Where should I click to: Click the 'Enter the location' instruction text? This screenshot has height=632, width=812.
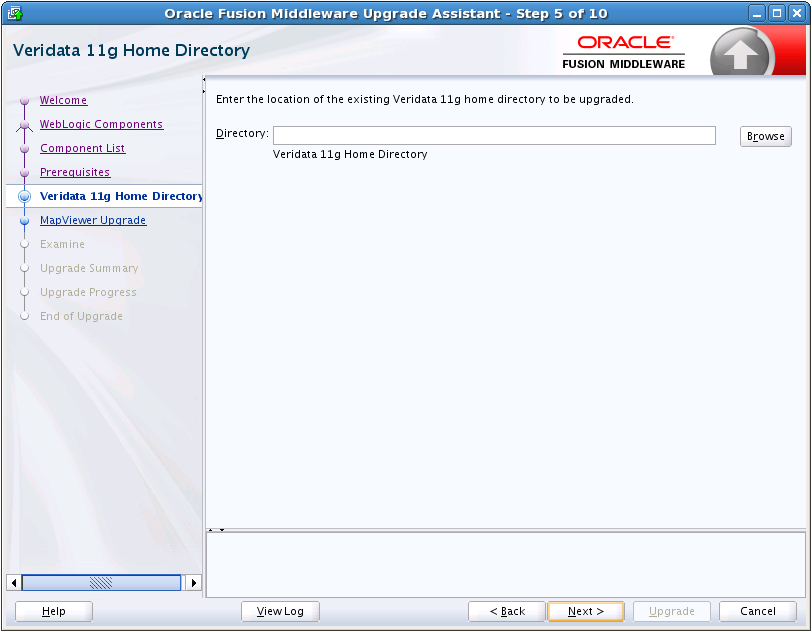[x=425, y=99]
